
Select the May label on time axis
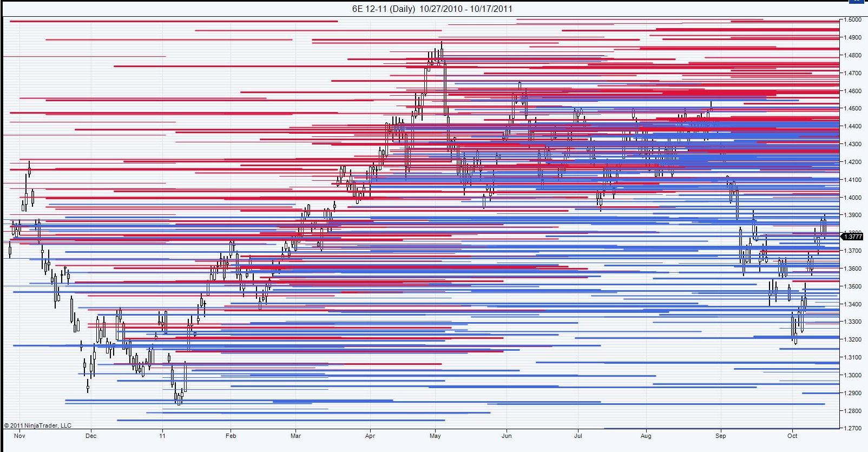click(x=436, y=436)
